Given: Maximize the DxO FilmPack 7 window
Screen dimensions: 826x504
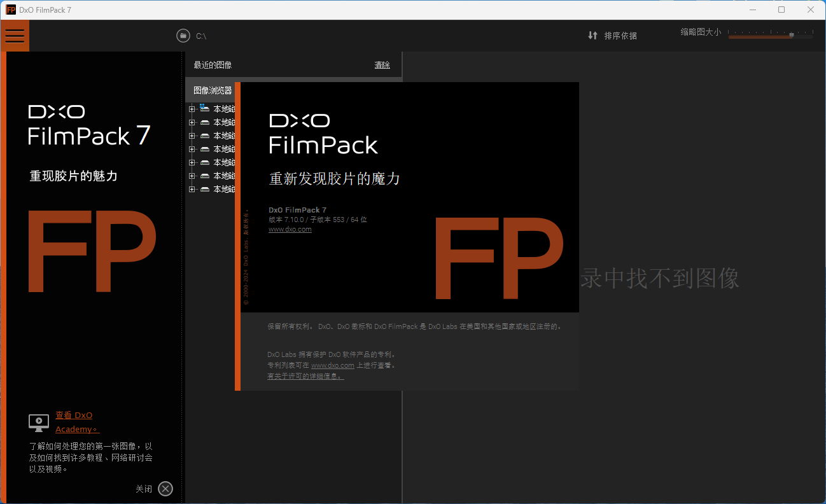Looking at the screenshot, I should point(781,10).
